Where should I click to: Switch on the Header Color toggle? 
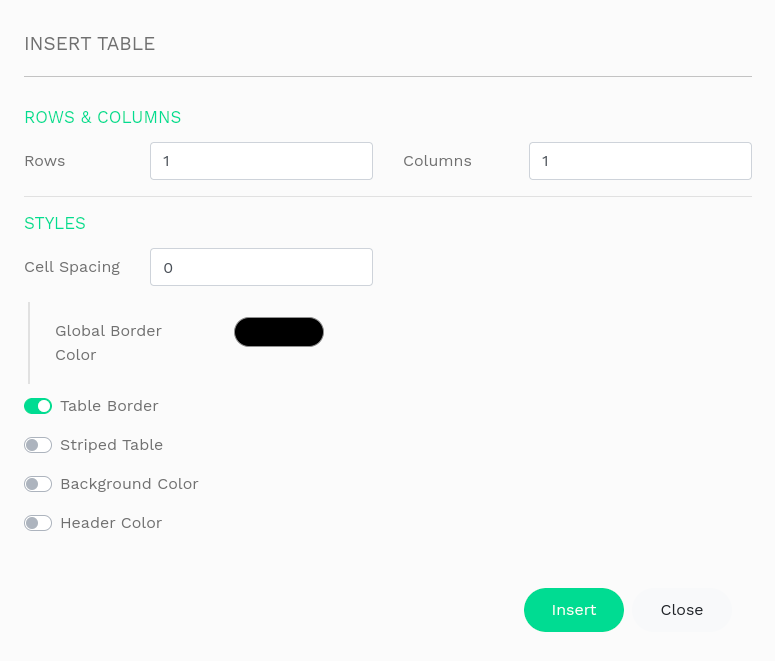38,523
